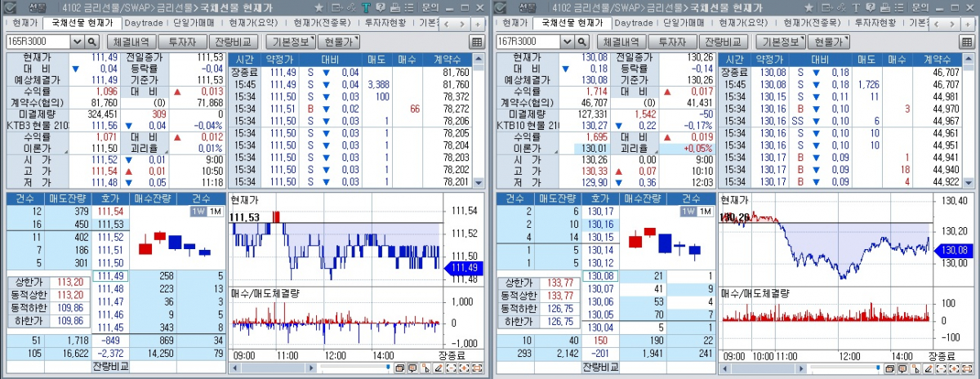Click the speech bubble icon under left chart

412,368
